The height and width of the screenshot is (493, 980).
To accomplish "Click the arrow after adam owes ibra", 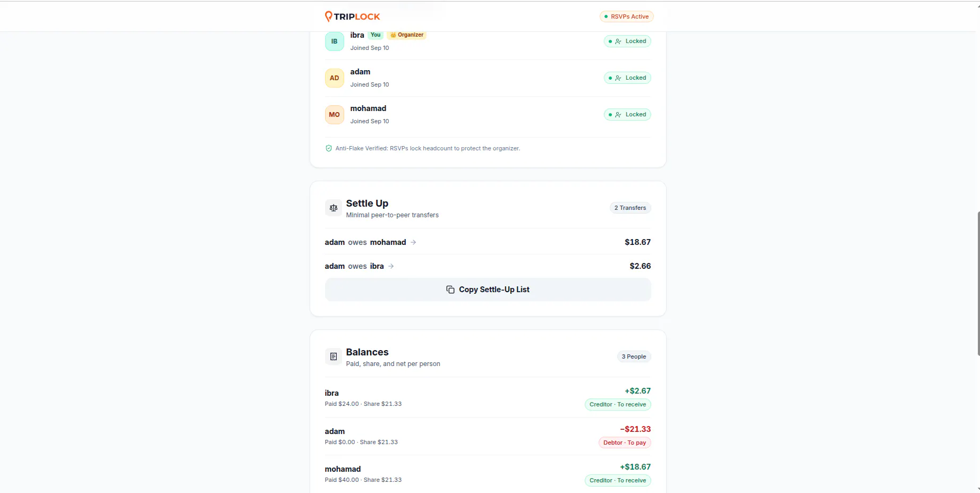I will coord(391,266).
